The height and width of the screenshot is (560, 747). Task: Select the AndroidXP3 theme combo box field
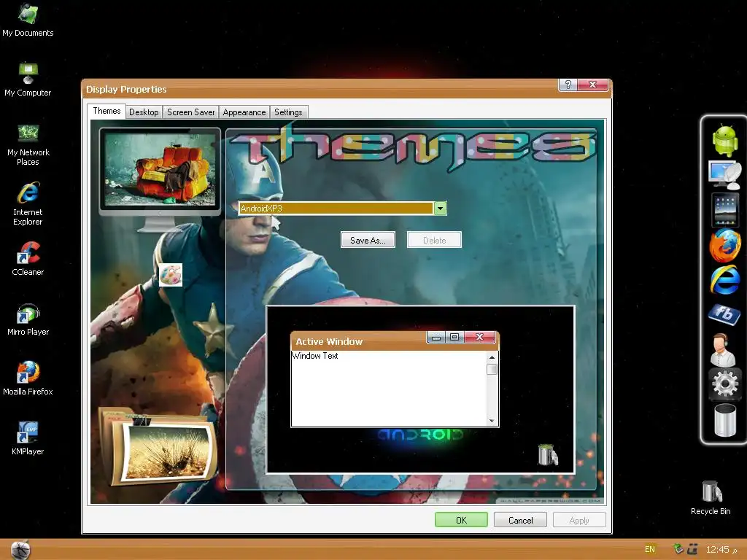(x=343, y=208)
